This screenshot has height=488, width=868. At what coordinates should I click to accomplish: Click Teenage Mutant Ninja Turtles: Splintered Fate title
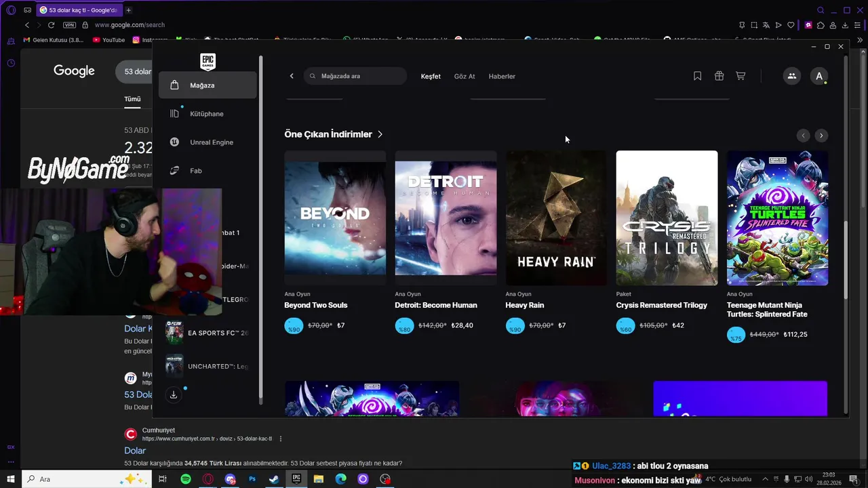(767, 310)
